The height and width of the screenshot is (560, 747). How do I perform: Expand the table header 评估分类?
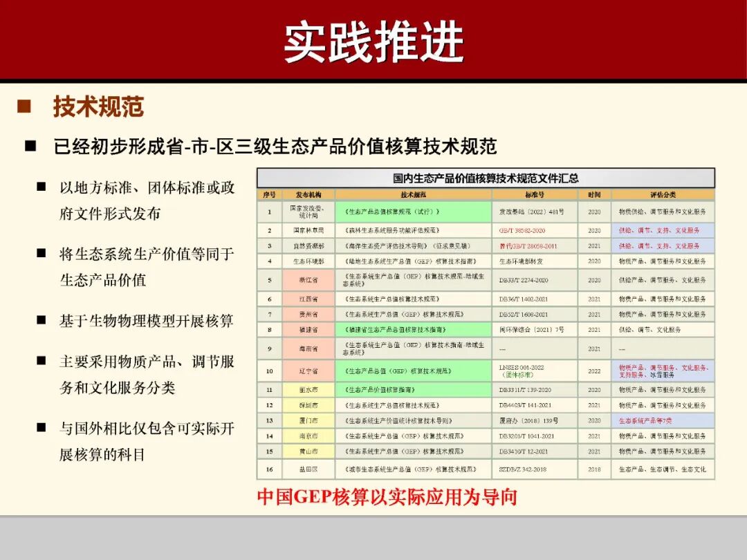coord(662,194)
